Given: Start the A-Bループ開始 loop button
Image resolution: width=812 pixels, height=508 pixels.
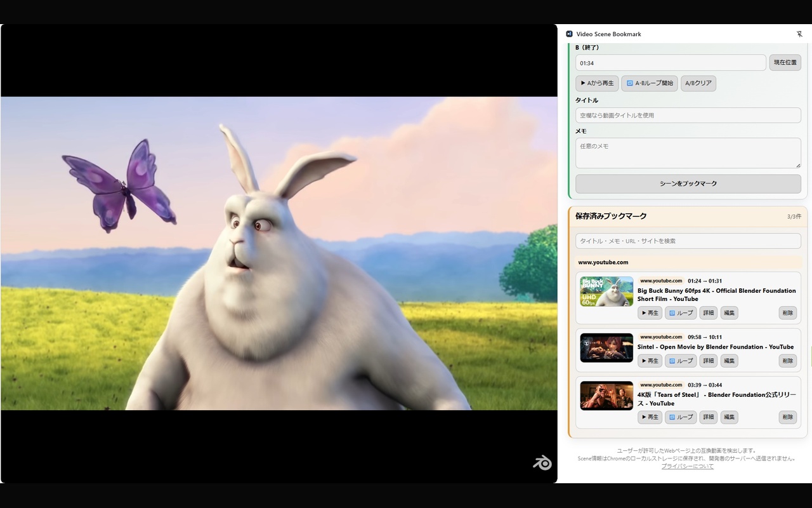Looking at the screenshot, I should [x=650, y=83].
